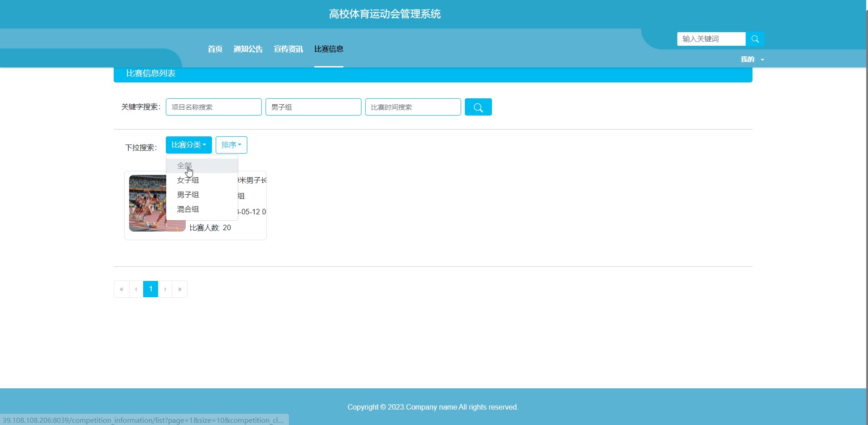
Task: Go to last page double-arrow icon
Action: [x=180, y=289]
